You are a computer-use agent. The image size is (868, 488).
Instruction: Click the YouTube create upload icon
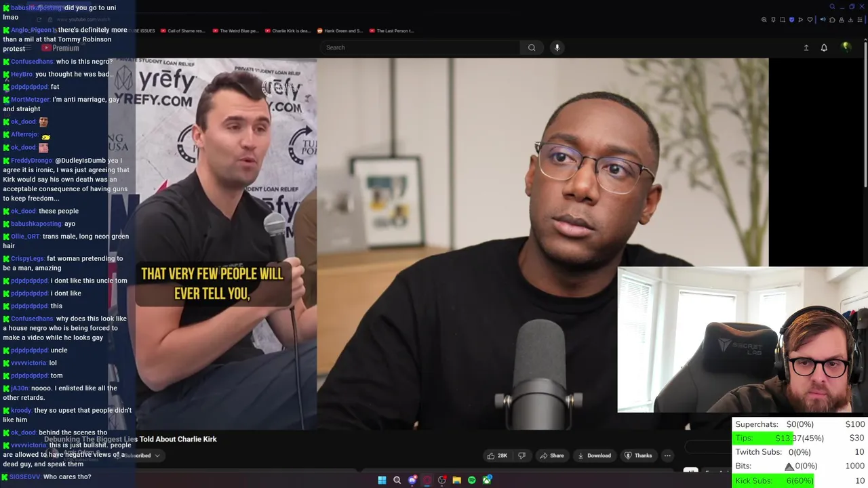pos(806,47)
